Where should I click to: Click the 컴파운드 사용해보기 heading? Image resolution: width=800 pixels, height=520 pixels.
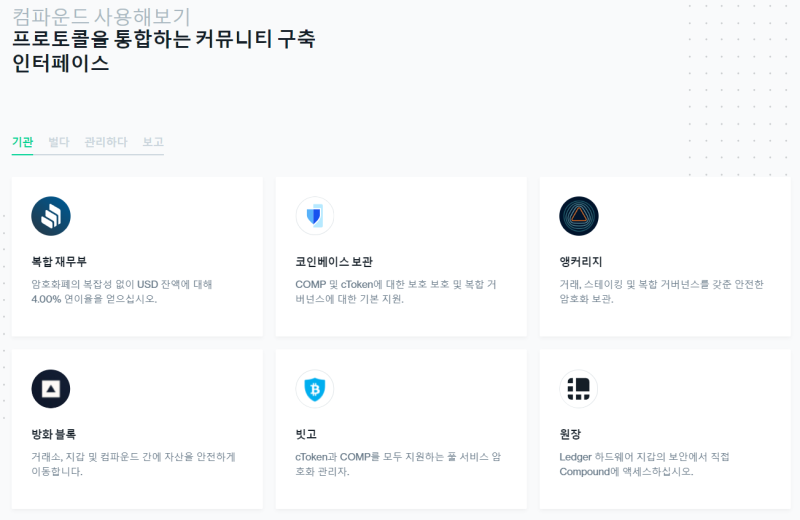tap(101, 16)
